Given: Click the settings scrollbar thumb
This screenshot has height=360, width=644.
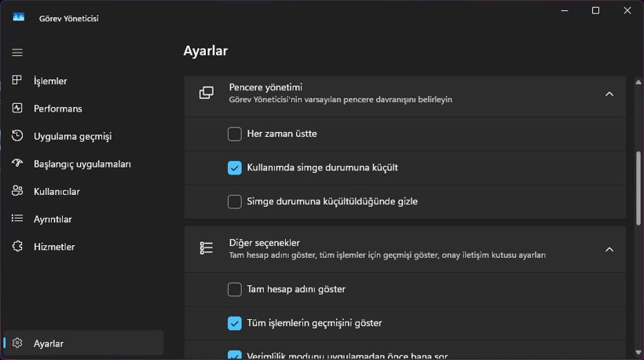Looking at the screenshot, I should [x=639, y=188].
